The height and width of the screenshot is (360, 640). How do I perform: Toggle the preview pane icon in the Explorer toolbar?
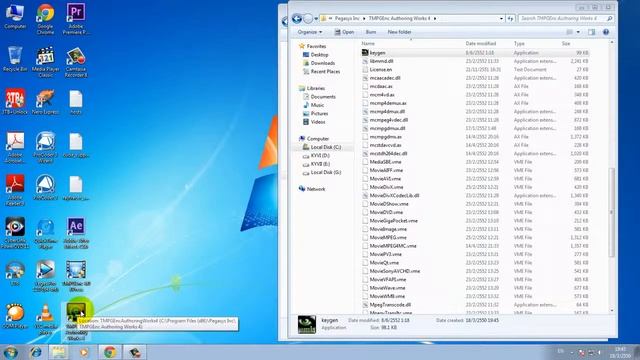pos(591,32)
